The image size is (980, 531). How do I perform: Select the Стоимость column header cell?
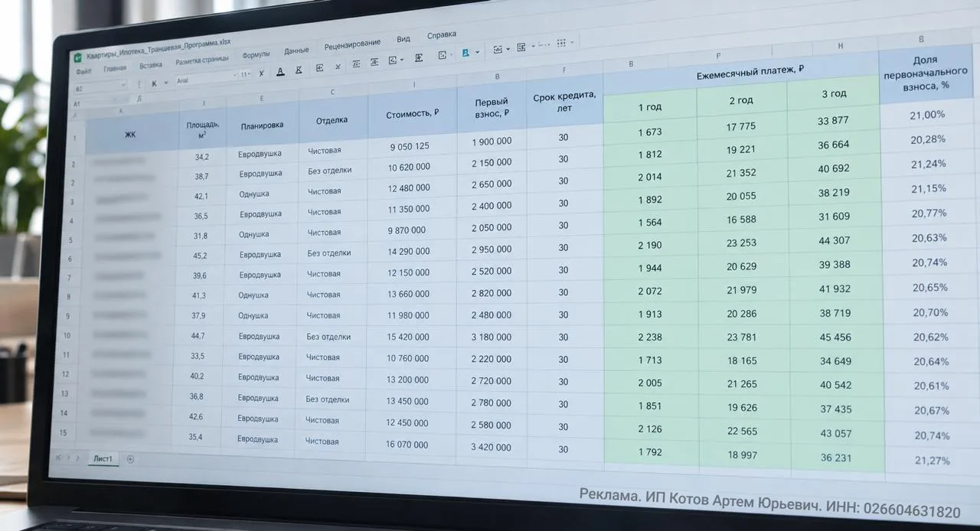tap(413, 114)
